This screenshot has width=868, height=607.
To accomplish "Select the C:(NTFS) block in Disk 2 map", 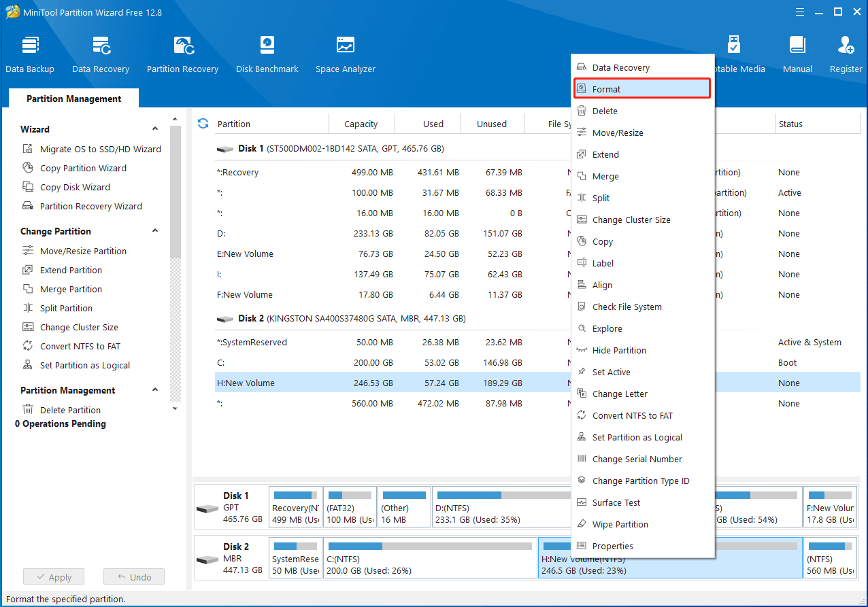I will pos(429,558).
